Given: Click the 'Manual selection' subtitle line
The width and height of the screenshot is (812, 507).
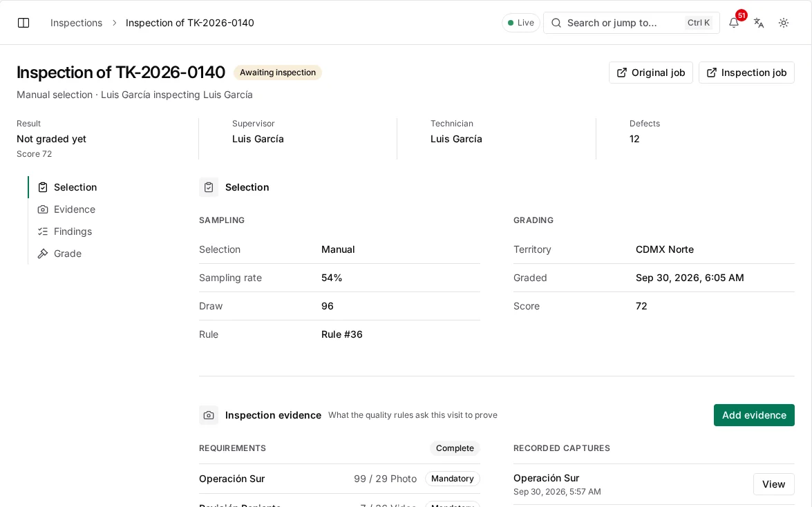Looking at the screenshot, I should coord(135,95).
